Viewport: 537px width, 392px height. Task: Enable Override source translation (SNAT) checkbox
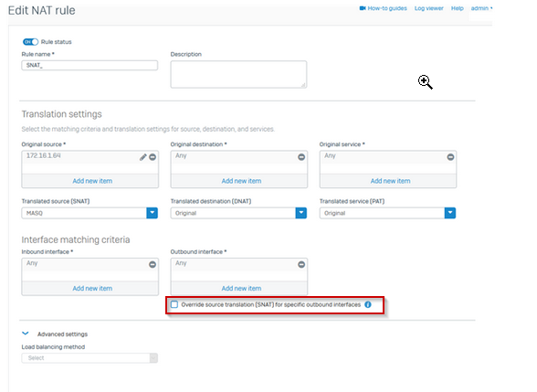[x=174, y=304]
